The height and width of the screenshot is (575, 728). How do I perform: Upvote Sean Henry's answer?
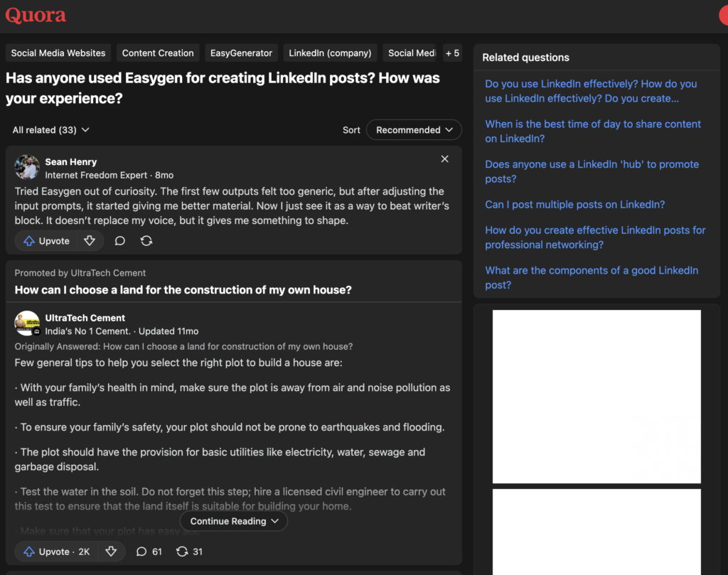[x=46, y=241]
